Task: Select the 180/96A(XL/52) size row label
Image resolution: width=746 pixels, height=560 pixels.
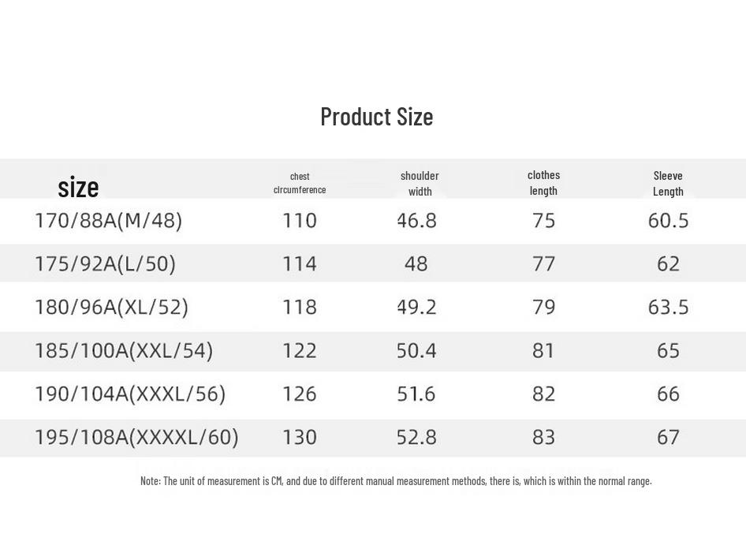Action: pyautogui.click(x=111, y=307)
